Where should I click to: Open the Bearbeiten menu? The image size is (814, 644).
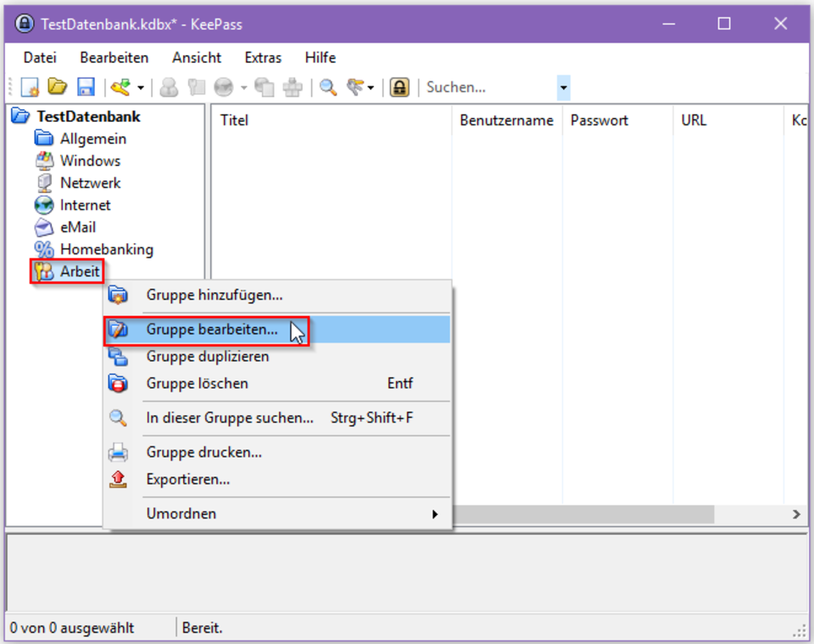[114, 58]
